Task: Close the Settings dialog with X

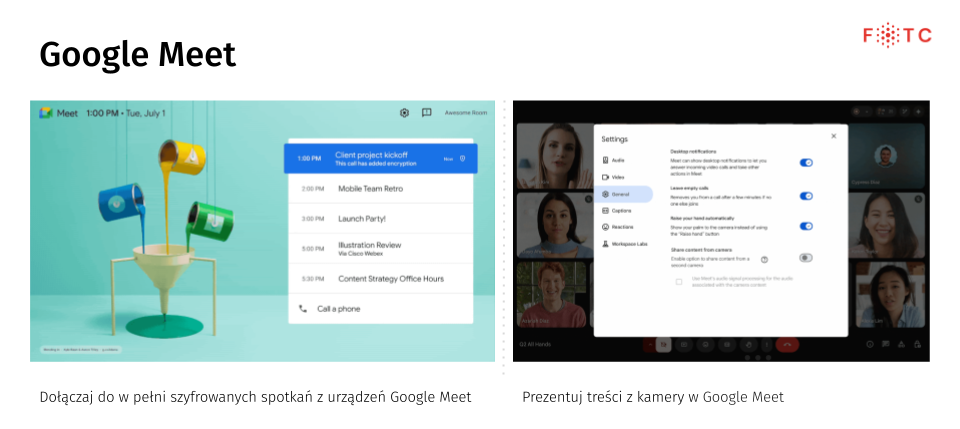Action: pos(833,136)
